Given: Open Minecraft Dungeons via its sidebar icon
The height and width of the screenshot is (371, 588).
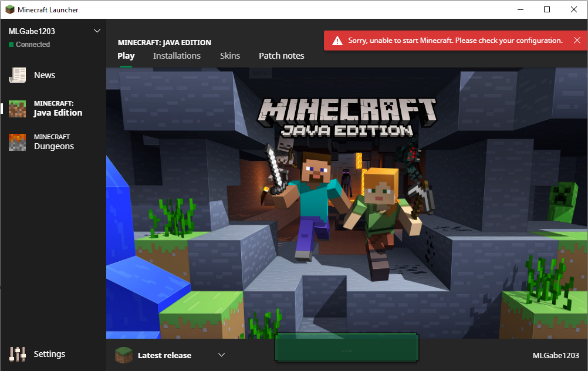Looking at the screenshot, I should (x=18, y=142).
